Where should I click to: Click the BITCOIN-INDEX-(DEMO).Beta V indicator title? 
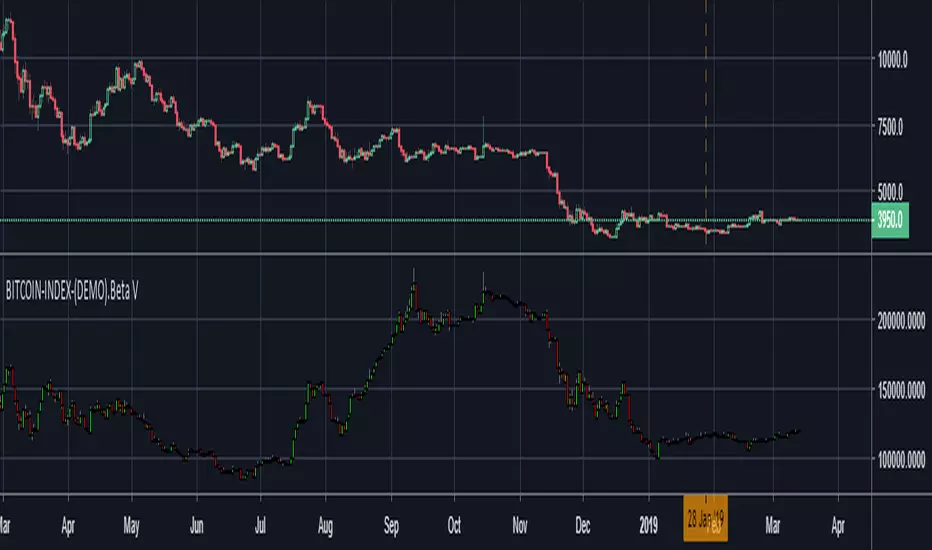point(72,291)
